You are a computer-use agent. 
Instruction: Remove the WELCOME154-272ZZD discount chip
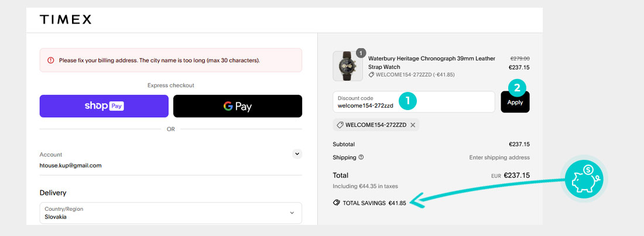click(x=413, y=125)
